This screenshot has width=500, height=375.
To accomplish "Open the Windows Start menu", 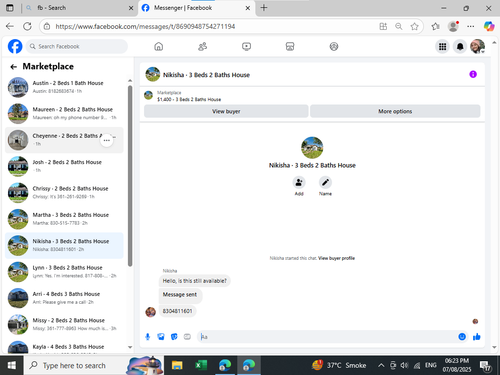I will 11,365.
